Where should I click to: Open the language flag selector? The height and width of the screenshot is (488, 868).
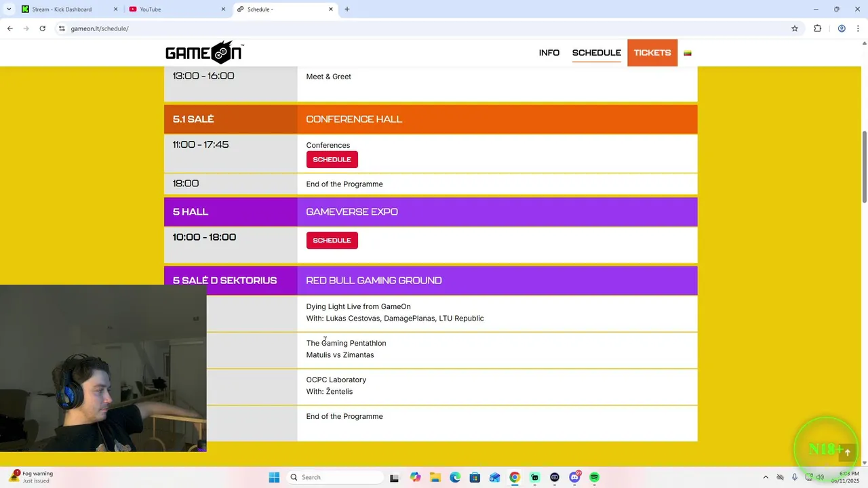(688, 53)
